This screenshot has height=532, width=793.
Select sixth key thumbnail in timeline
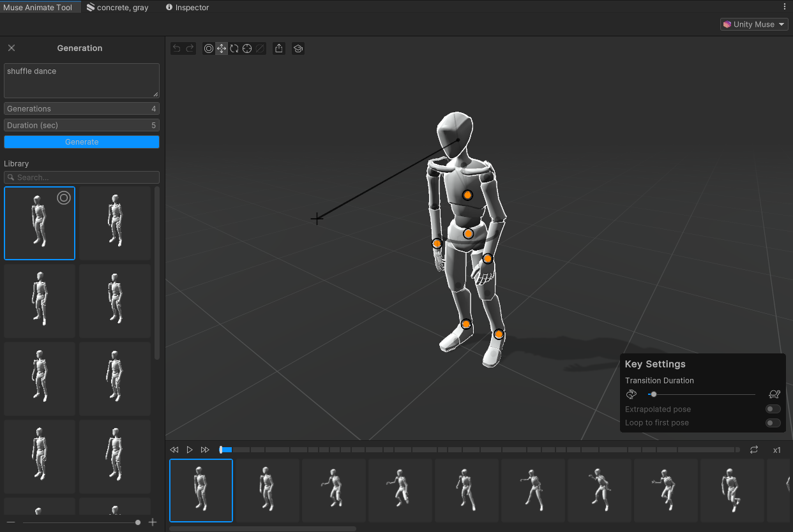point(533,491)
